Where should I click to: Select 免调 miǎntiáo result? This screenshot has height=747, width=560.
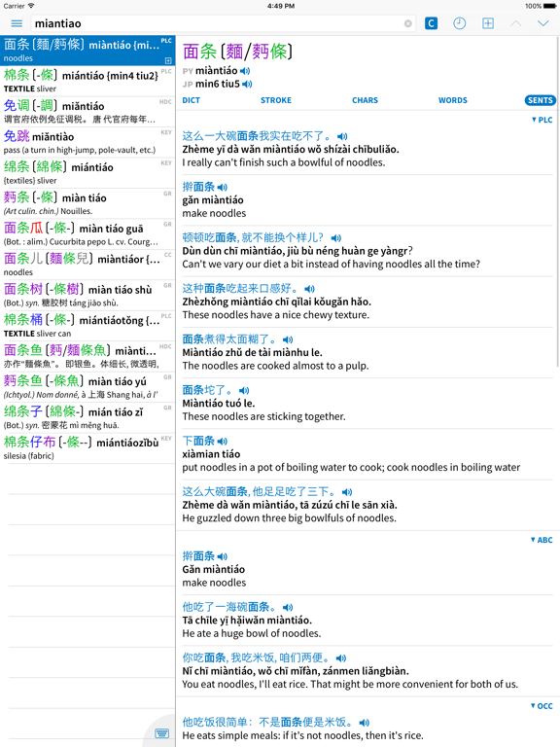click(x=87, y=112)
